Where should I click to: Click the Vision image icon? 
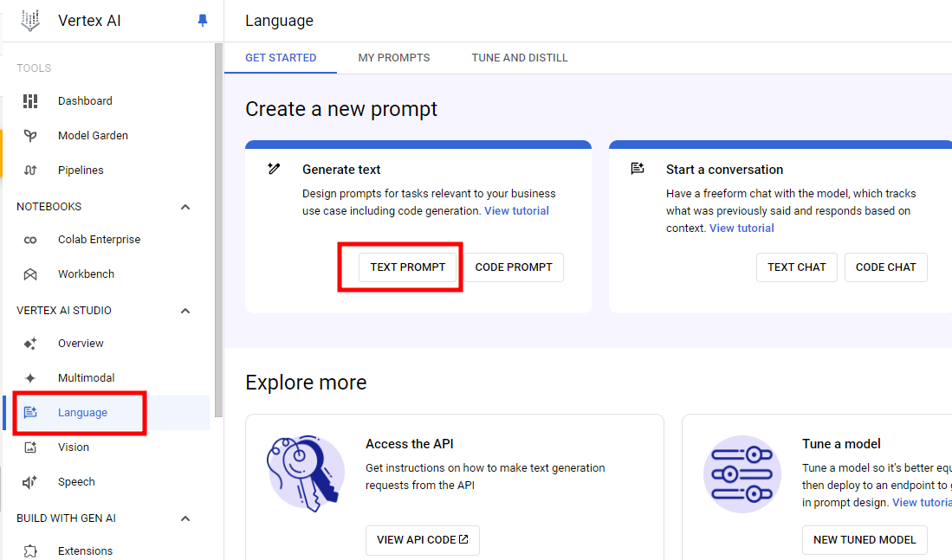30,447
